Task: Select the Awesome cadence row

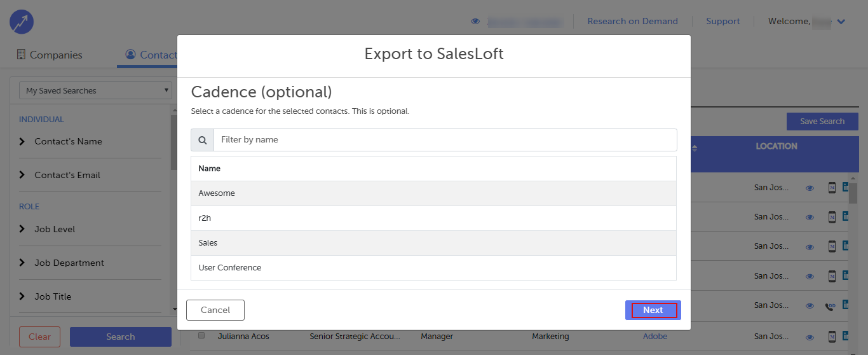Action: point(433,193)
